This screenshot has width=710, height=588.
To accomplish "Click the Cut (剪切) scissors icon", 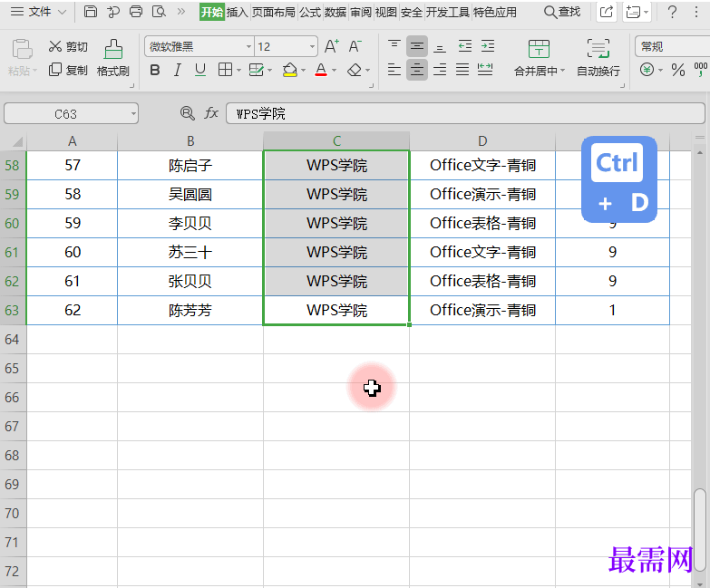I will [55, 47].
